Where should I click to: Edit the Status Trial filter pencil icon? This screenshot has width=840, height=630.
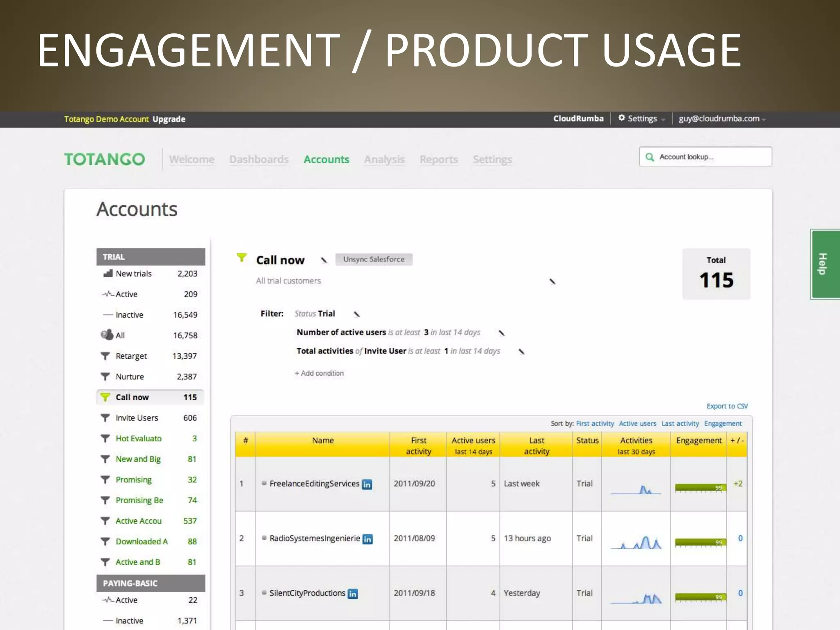(x=357, y=314)
